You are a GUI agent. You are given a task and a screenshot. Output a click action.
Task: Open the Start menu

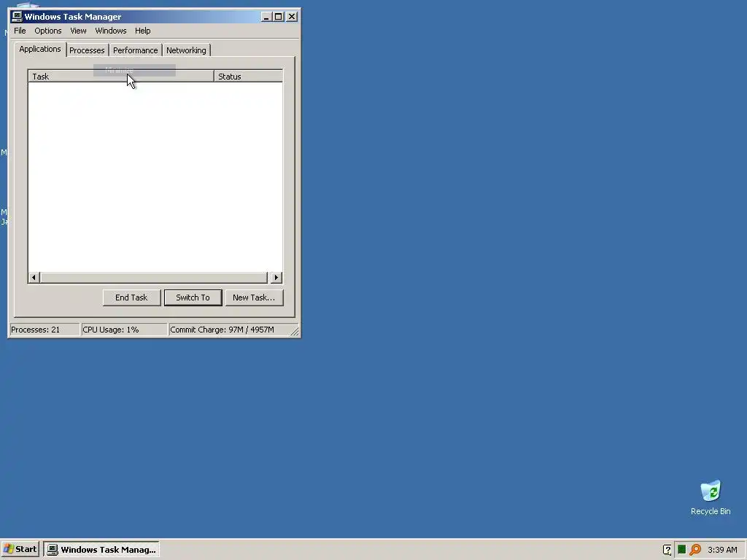coord(20,549)
